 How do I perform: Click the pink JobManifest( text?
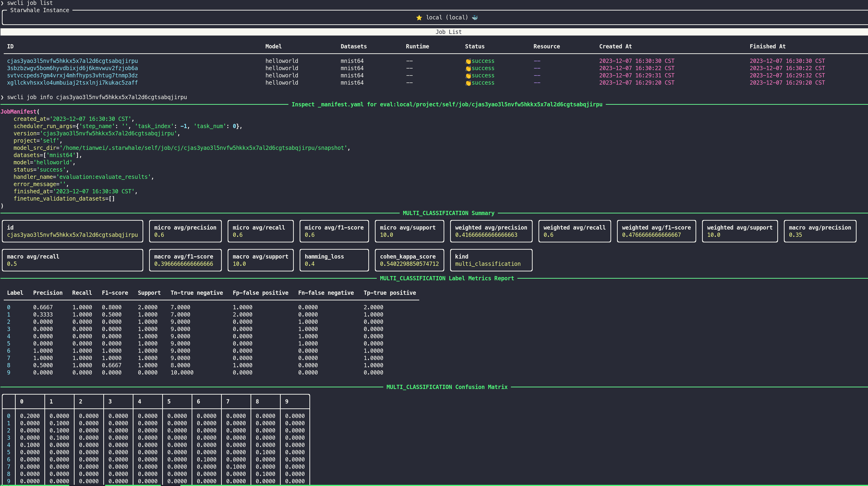tap(20, 112)
